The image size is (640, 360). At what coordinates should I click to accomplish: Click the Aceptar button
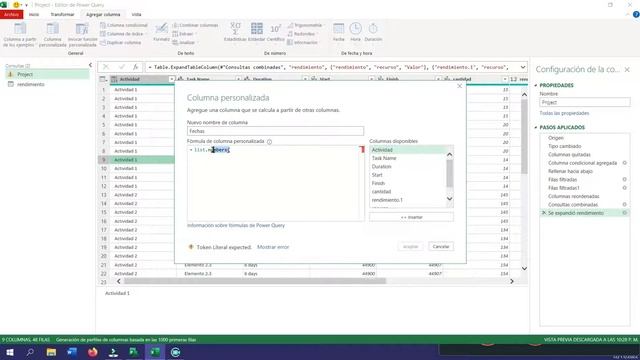411,247
